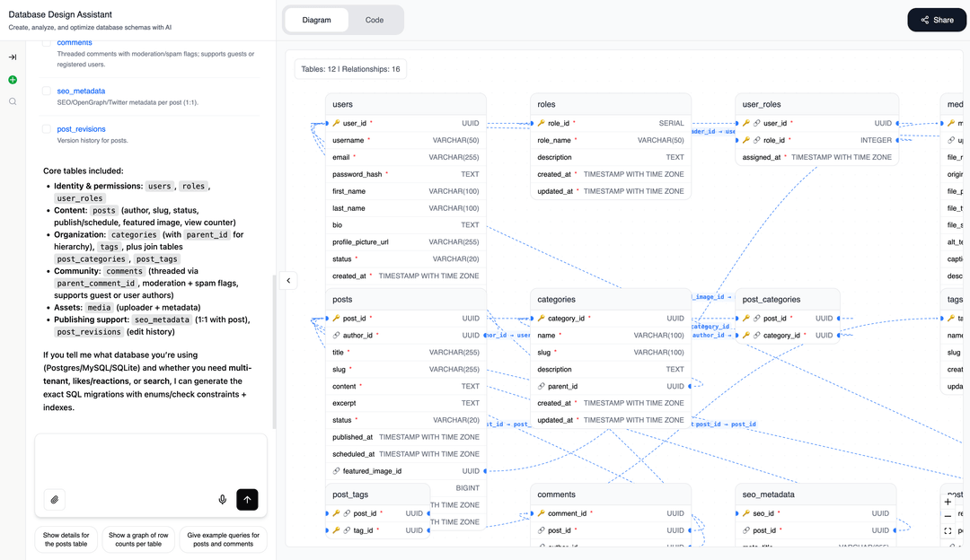Click the link icon next to categories parent_id
970x560 pixels.
click(x=542, y=386)
